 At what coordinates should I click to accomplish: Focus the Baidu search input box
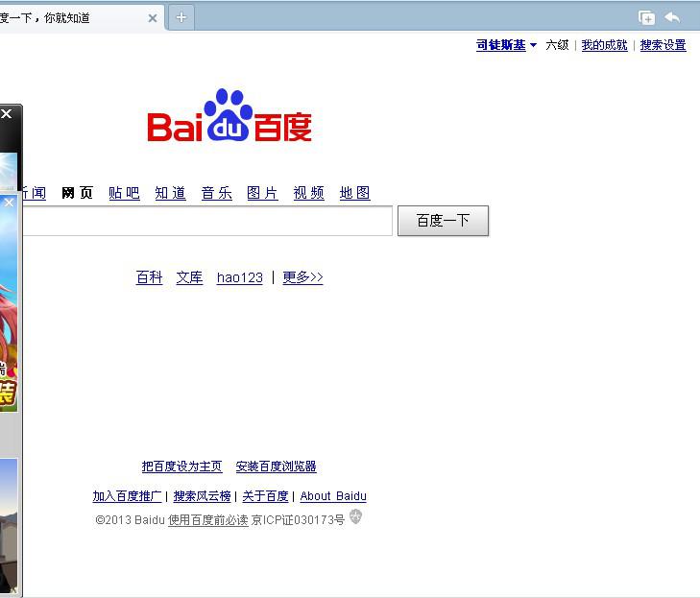tap(207, 221)
